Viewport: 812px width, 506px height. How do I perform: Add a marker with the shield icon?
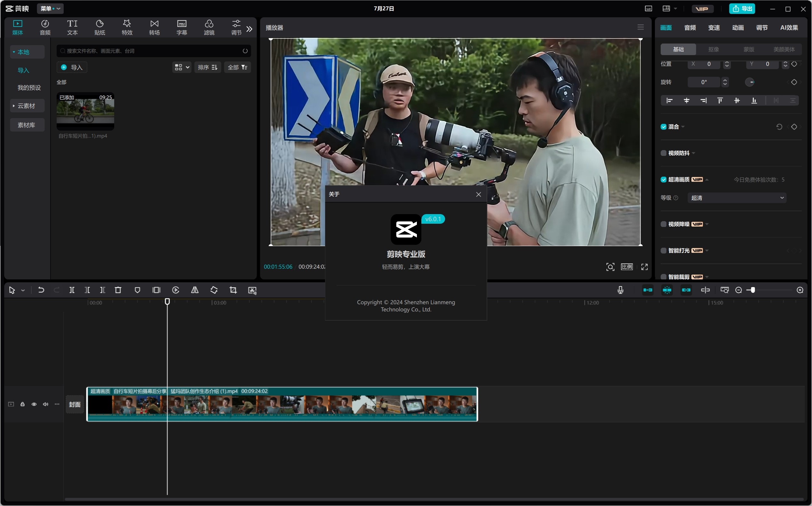click(137, 290)
